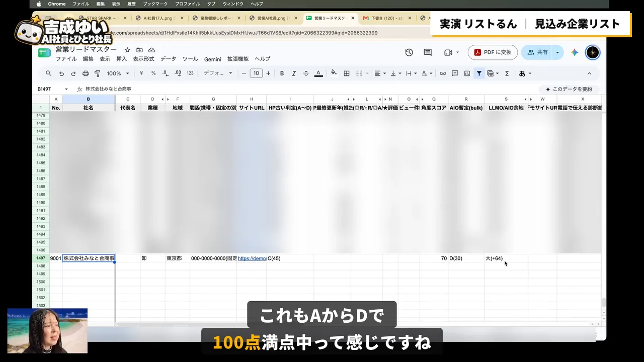Open the text color picker
The image size is (644, 362).
318,73
